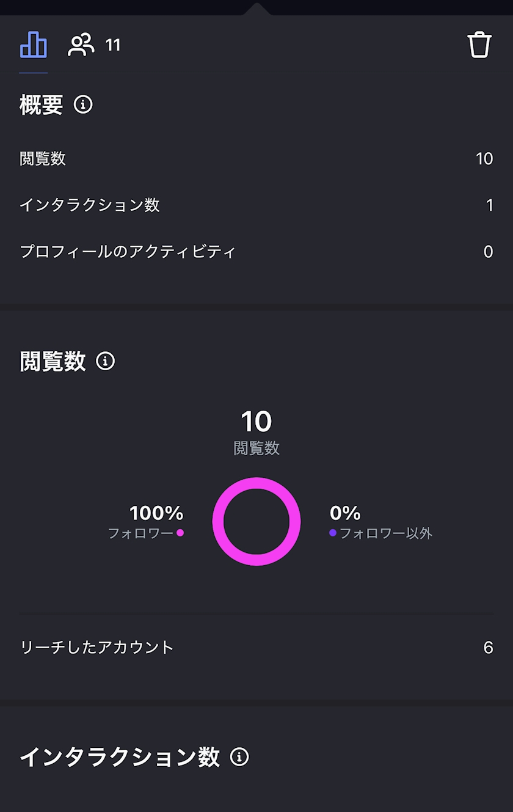Screen dimensions: 513x812
Task: Tap the reached accounts value 6
Action: coord(488,647)
